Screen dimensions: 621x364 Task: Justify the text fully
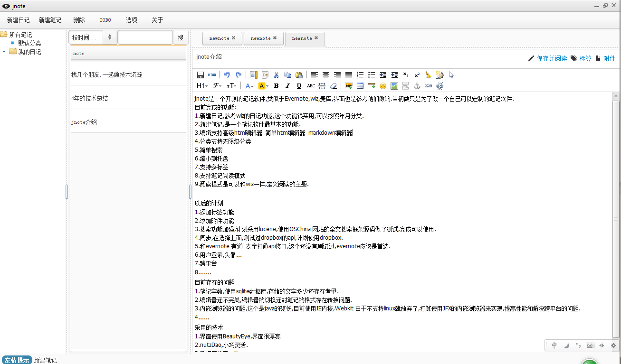click(349, 75)
